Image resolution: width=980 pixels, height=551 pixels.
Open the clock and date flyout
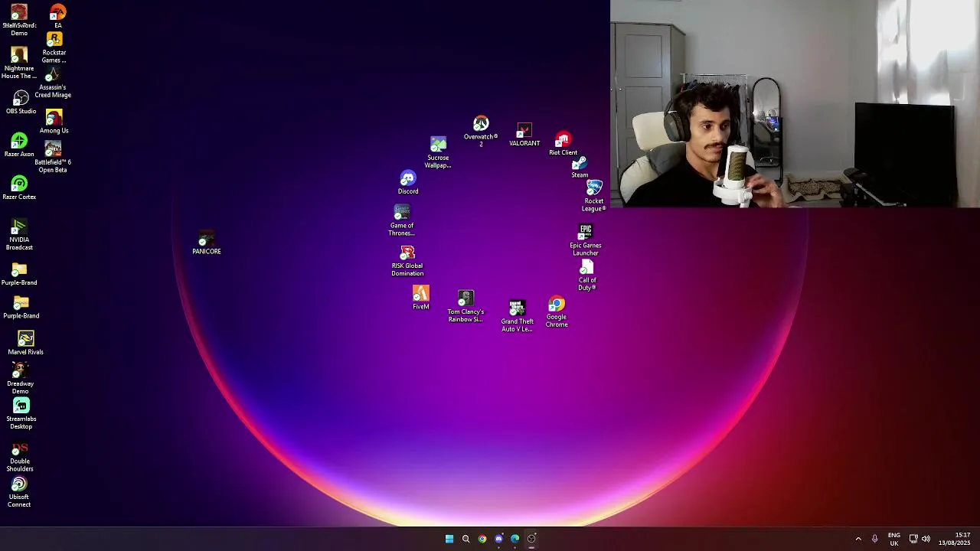click(x=955, y=539)
